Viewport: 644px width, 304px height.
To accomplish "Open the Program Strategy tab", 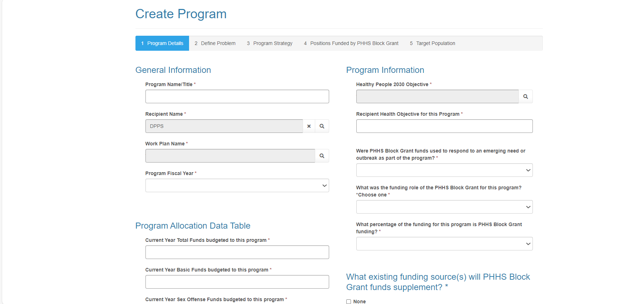I will (x=270, y=43).
